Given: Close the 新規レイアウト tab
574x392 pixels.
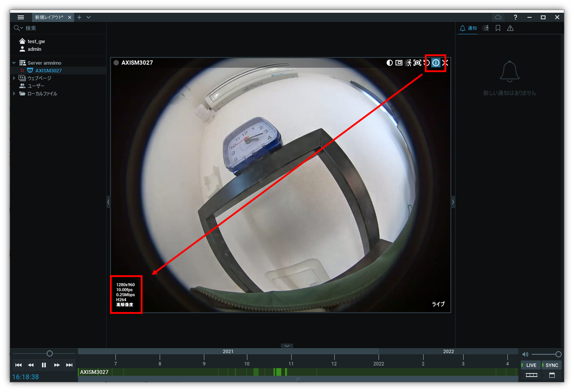Looking at the screenshot, I should click(x=69, y=17).
